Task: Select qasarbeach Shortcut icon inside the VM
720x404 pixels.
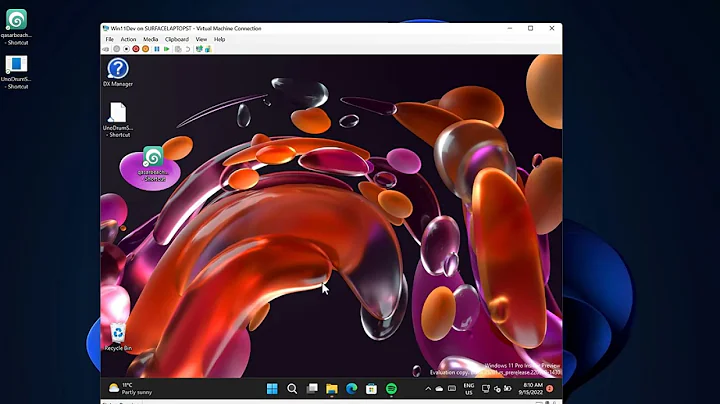Action: pyautogui.click(x=153, y=164)
